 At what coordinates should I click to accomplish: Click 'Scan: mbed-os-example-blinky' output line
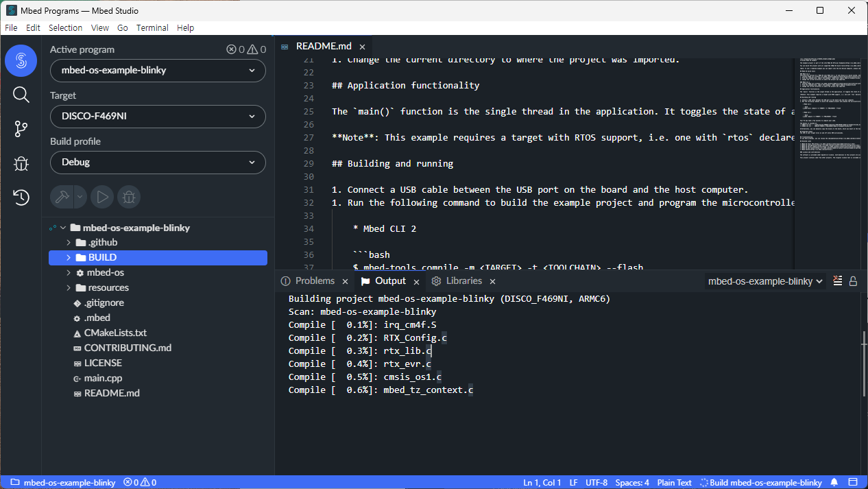(362, 311)
